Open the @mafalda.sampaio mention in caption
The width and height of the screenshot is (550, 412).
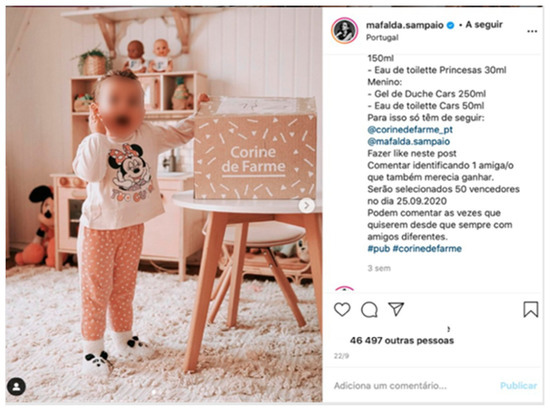click(409, 142)
